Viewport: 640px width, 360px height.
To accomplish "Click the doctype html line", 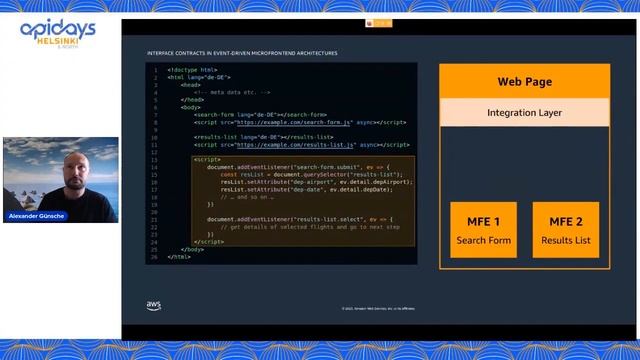I will [192, 70].
